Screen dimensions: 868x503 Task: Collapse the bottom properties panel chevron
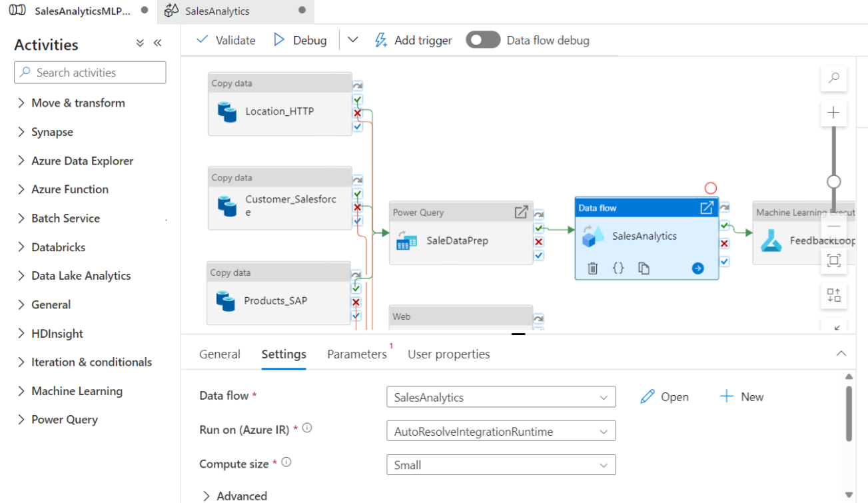841,353
